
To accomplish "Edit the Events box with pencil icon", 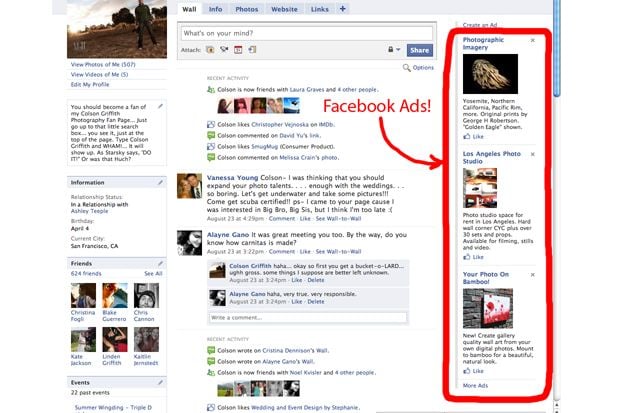I will [x=160, y=383].
